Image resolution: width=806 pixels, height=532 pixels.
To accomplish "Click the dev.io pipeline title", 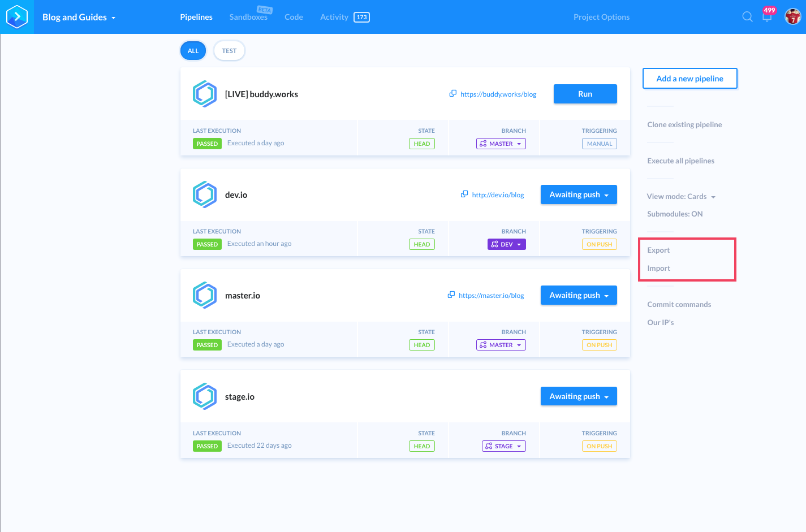I will (236, 194).
